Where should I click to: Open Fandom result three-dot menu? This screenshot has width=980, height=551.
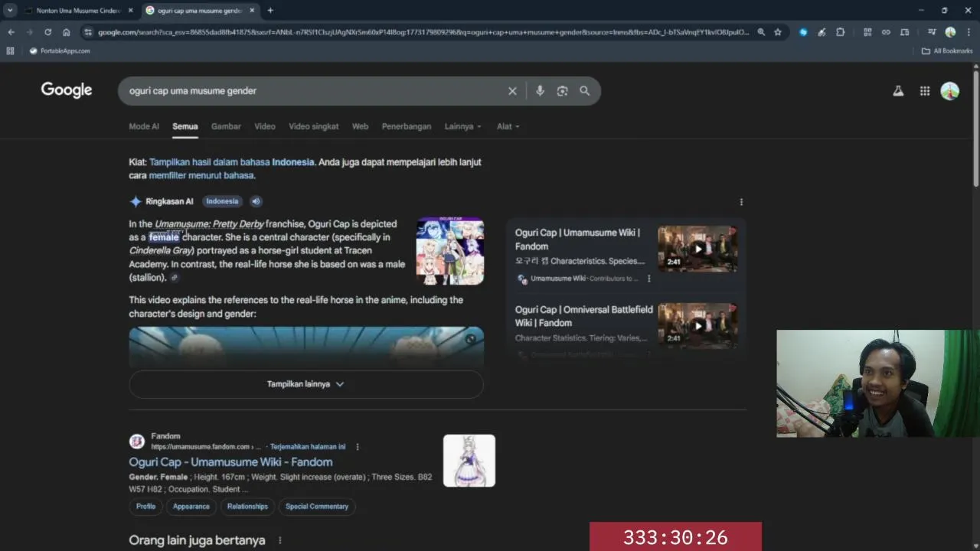tap(358, 447)
